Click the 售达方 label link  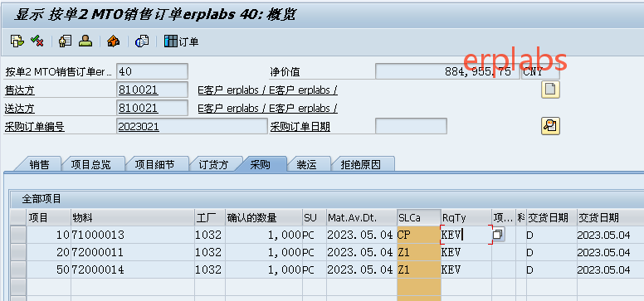point(19,90)
